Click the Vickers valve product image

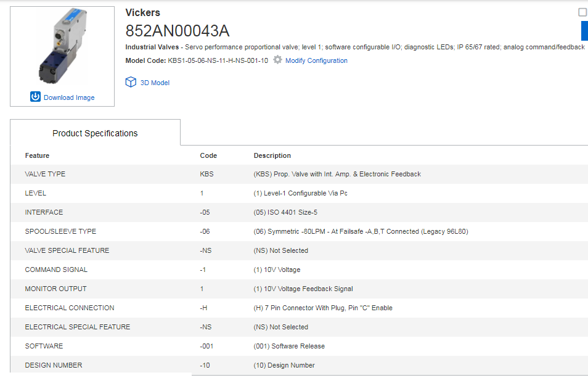pyautogui.click(x=62, y=46)
